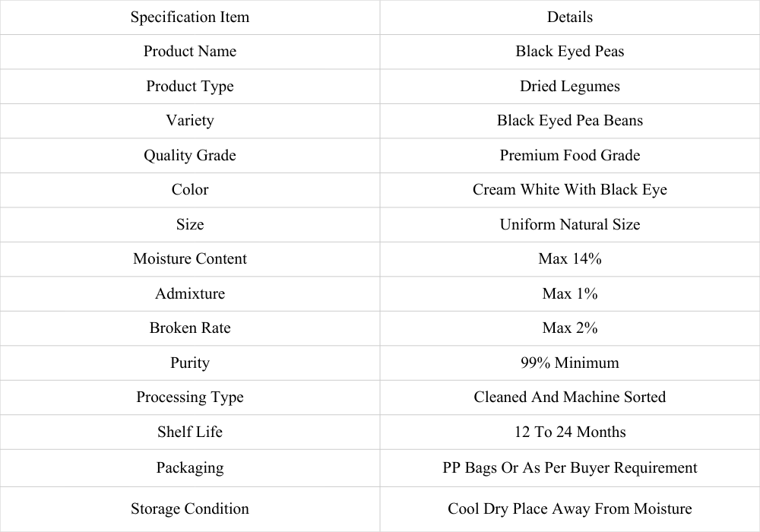The height and width of the screenshot is (532, 760).
Task: Click the Premium Food Grade value
Action: tap(569, 156)
